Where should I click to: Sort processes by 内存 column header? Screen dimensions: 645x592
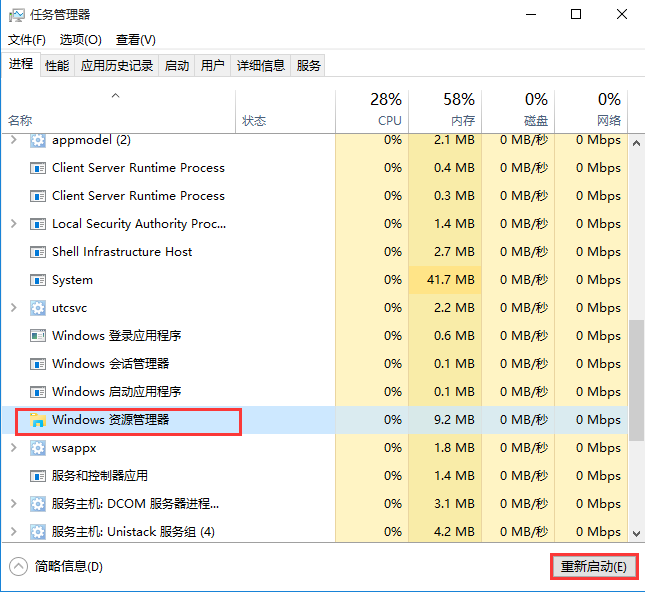pos(445,112)
